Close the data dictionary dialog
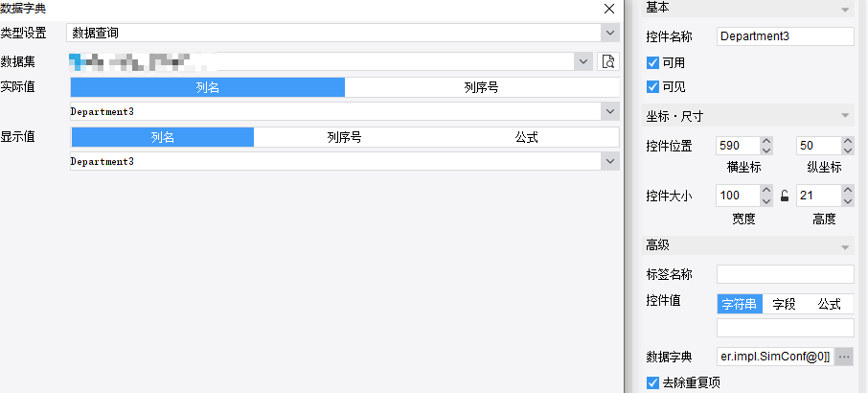Image resolution: width=868 pixels, height=393 pixels. tap(609, 9)
